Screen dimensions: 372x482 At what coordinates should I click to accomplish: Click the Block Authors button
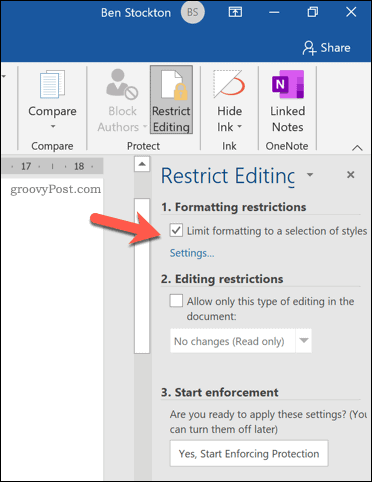tap(122, 100)
